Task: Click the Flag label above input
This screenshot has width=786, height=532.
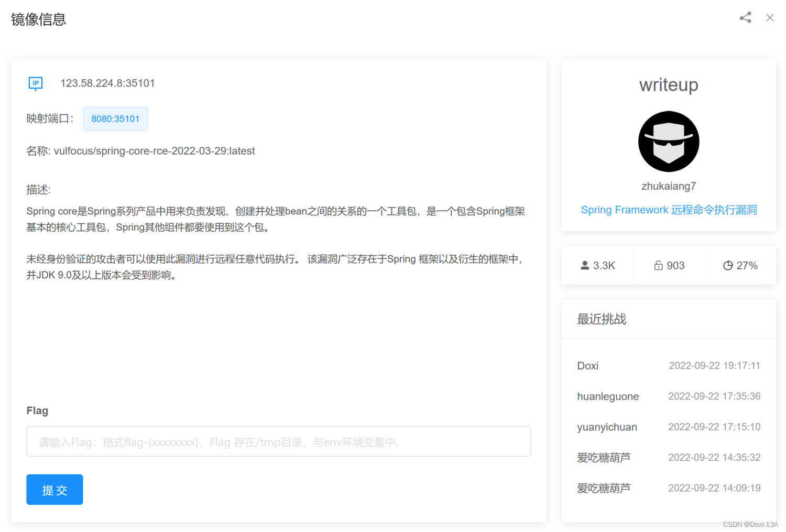Action: point(37,411)
